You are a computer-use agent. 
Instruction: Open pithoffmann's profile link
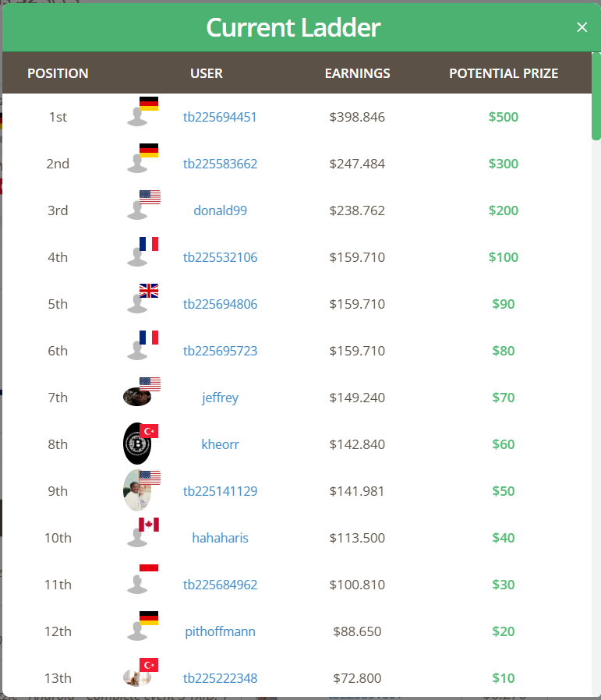click(220, 631)
